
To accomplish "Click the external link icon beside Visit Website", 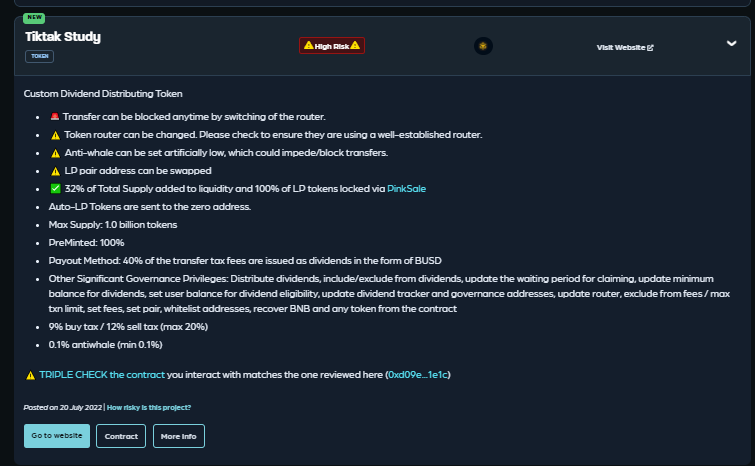I will pyautogui.click(x=651, y=47).
